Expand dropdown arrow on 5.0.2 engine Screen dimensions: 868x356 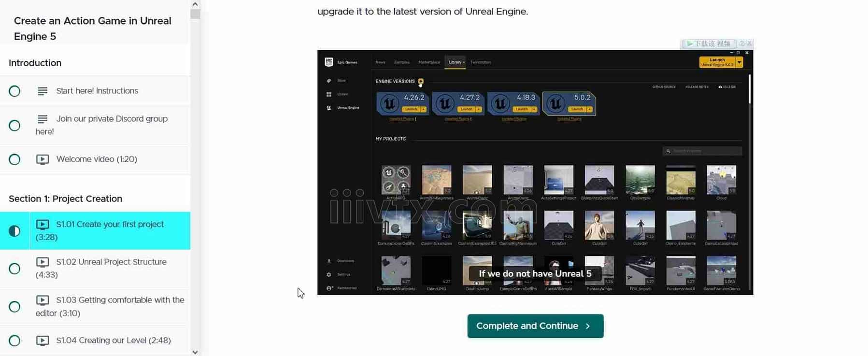tap(590, 109)
